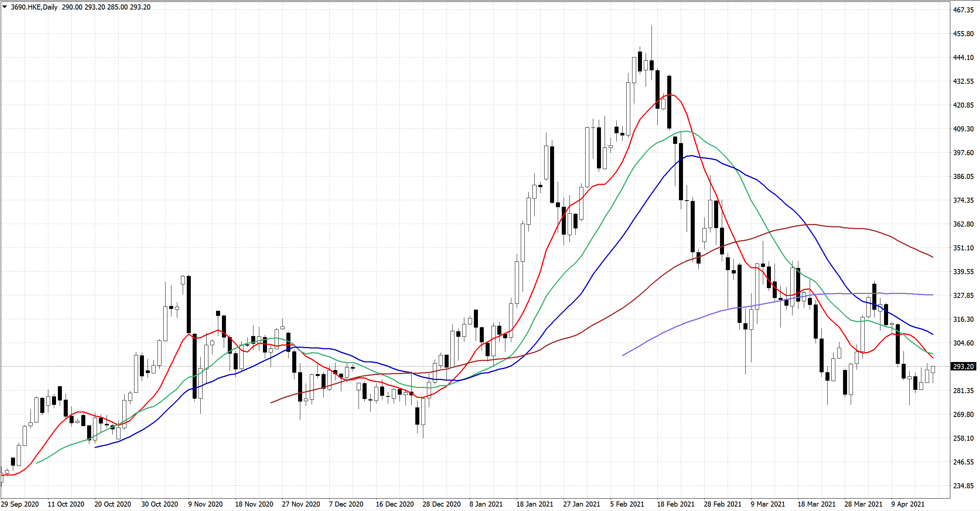Click the 18 Jan 2021 date label
The image size is (980, 511).
pyautogui.click(x=535, y=504)
